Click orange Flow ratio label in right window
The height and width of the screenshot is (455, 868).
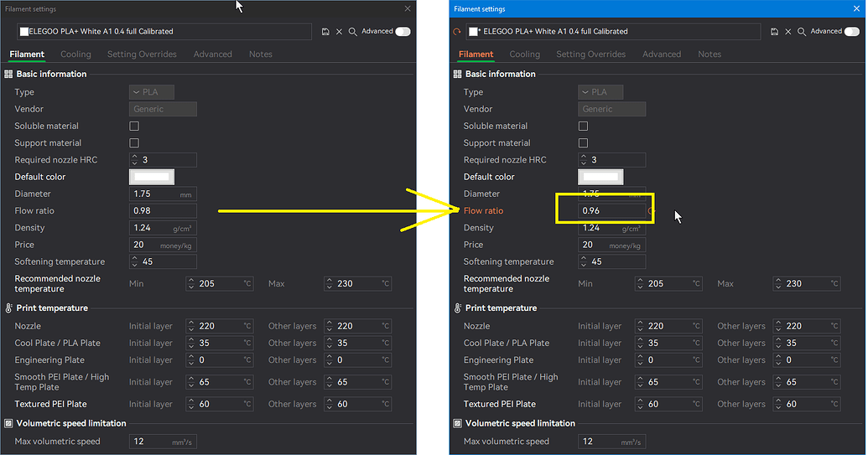pos(483,210)
